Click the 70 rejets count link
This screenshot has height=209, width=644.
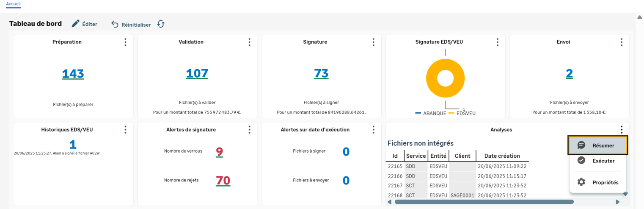click(x=223, y=181)
